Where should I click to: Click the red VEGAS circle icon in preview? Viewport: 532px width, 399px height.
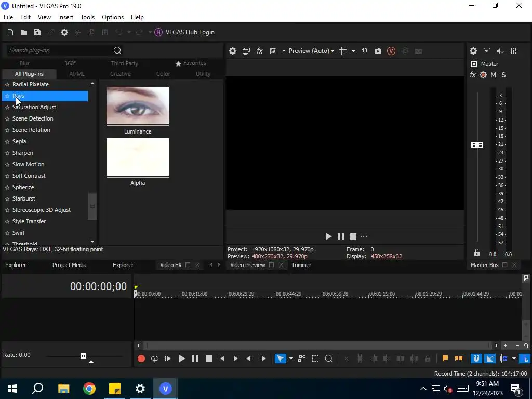pos(391,51)
